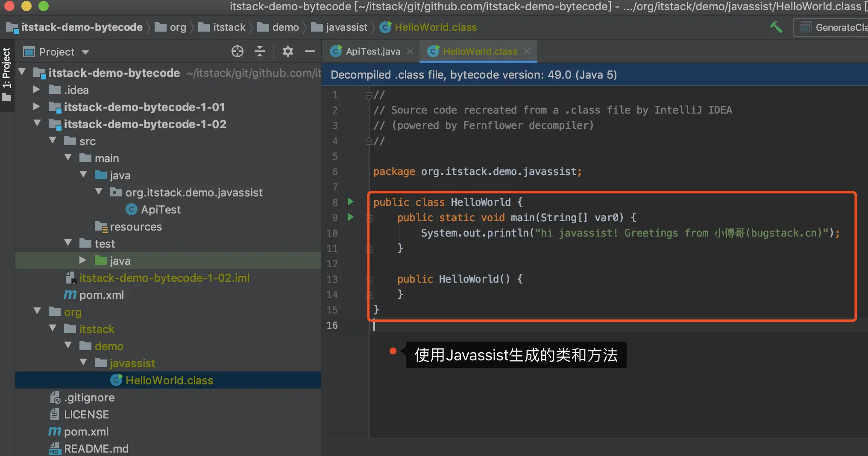Click the Maven icon next to pom.xml
Screen dimensions: 868x456
[x=70, y=295]
